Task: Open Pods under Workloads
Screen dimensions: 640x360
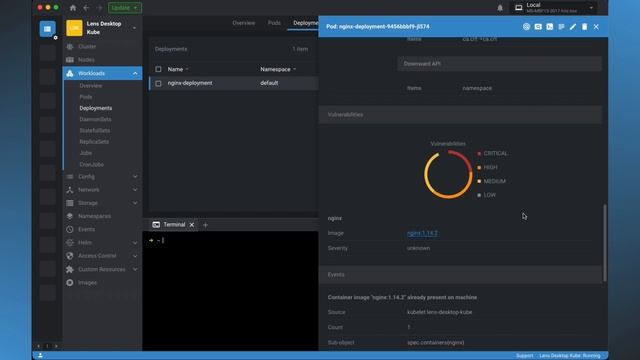Action: pyautogui.click(x=86, y=97)
